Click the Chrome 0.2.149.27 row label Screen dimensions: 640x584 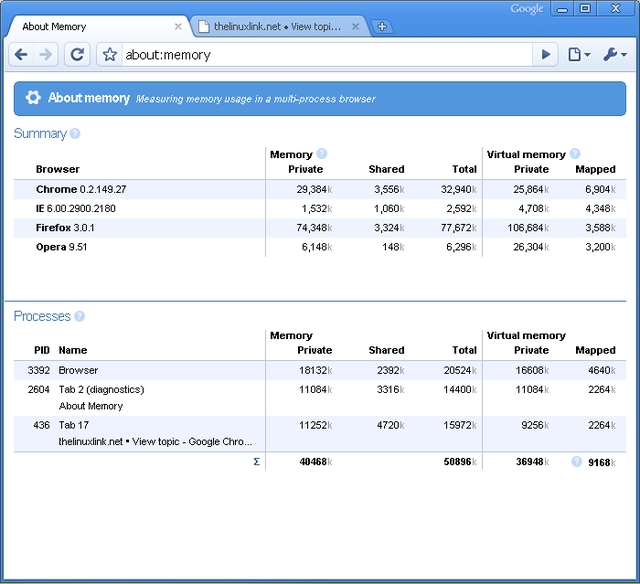click(81, 189)
